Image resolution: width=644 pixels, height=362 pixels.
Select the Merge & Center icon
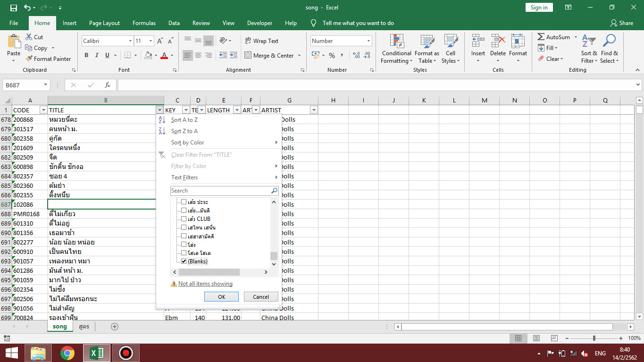click(248, 55)
